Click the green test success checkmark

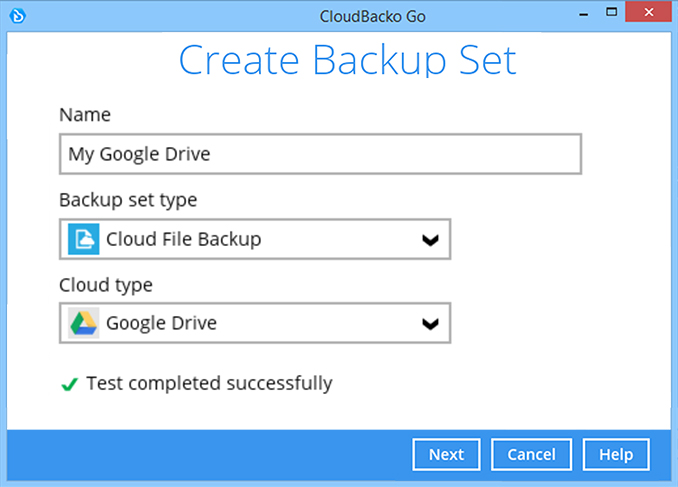pos(70,384)
